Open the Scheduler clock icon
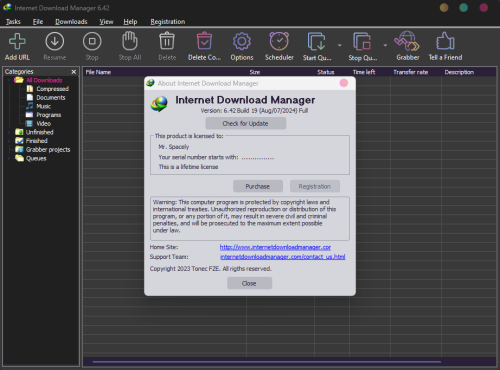 click(x=279, y=41)
